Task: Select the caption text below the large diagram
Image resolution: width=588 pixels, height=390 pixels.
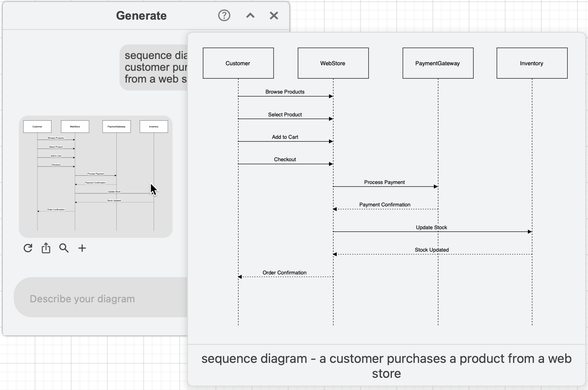Action: 386,366
